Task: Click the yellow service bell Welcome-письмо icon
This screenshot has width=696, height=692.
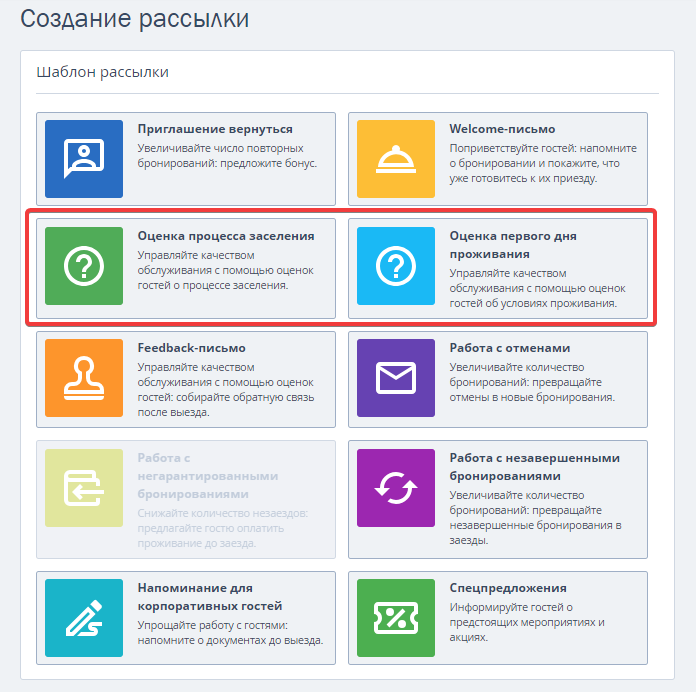Action: coord(396,158)
